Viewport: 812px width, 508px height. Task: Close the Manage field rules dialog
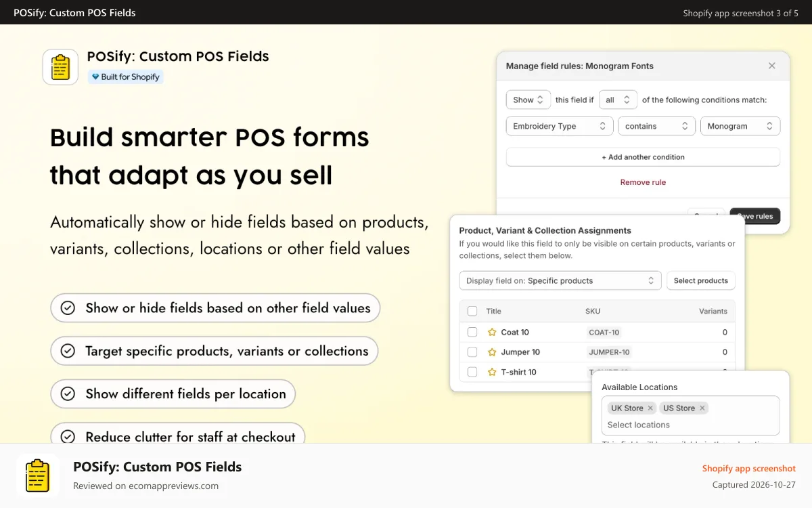[772, 66]
